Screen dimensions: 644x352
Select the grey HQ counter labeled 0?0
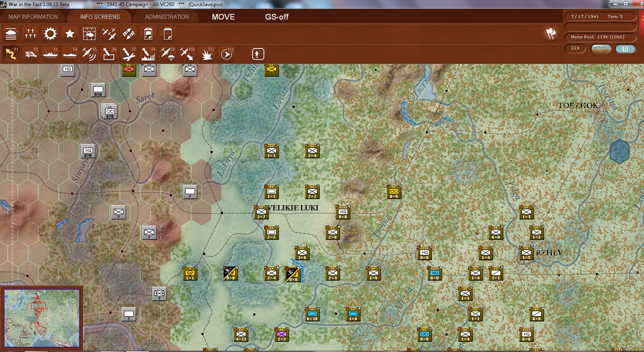click(x=88, y=151)
